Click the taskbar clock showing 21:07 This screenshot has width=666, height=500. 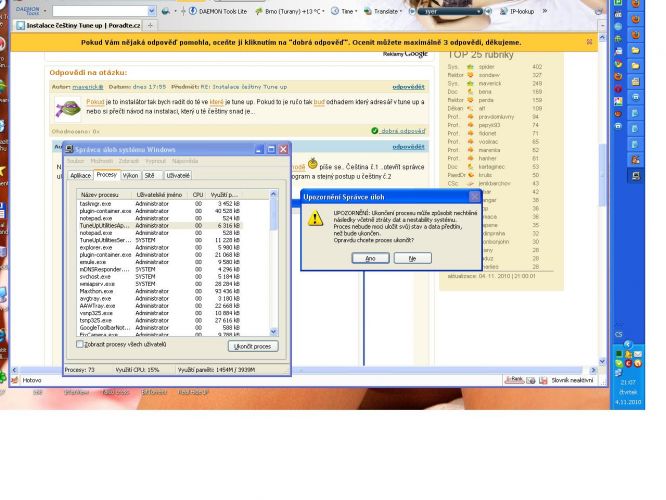click(x=628, y=382)
